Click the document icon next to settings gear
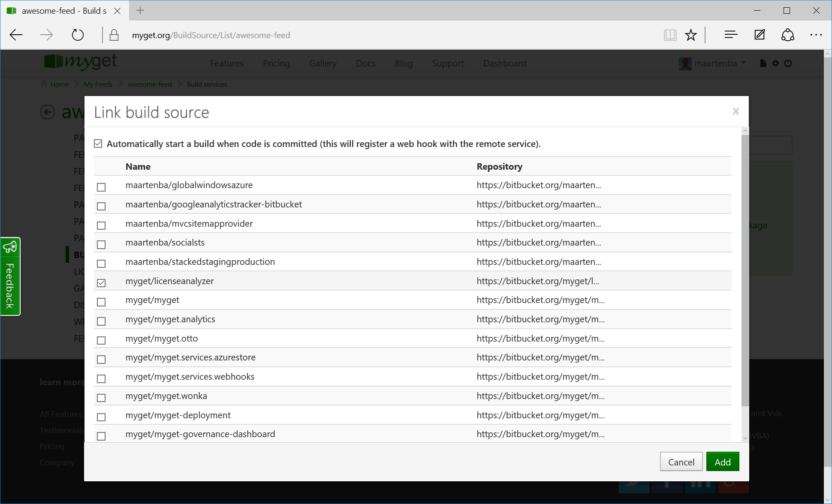Image resolution: width=832 pixels, height=504 pixels. [x=763, y=63]
